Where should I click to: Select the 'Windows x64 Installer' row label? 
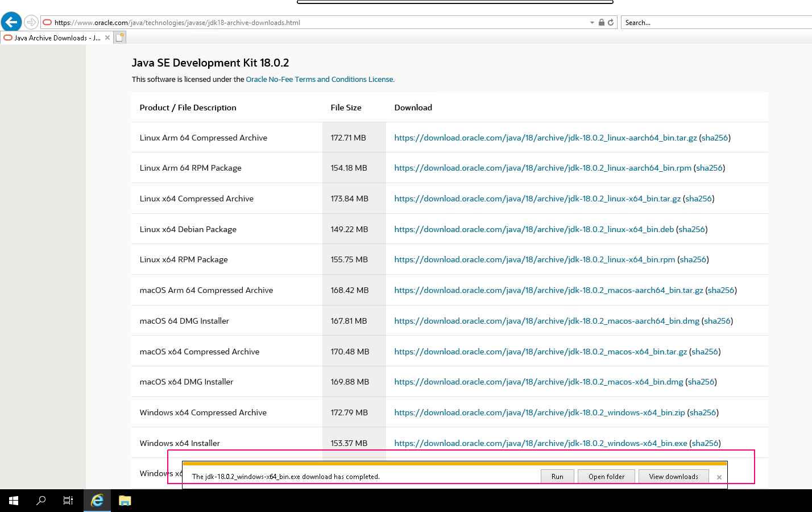pos(180,443)
